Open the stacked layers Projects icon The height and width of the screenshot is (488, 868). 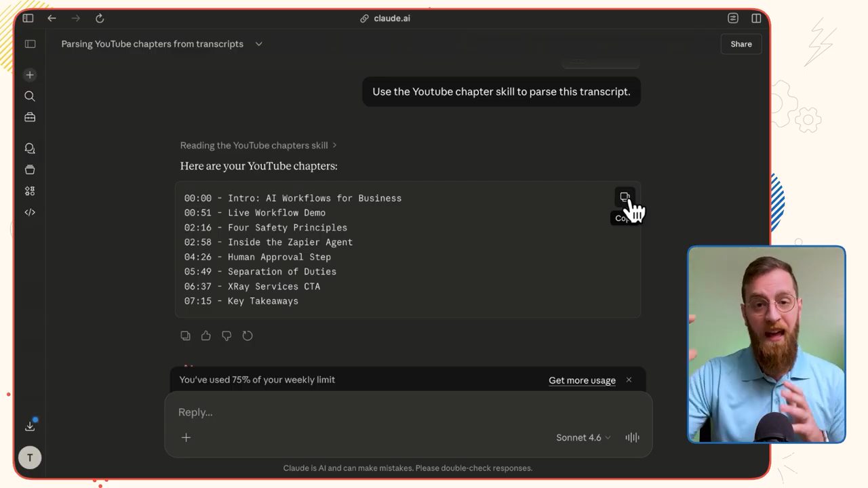(30, 169)
